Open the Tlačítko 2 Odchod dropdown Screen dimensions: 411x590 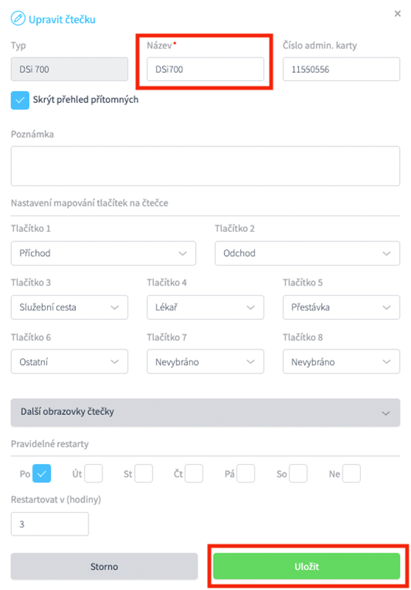pos(307,253)
